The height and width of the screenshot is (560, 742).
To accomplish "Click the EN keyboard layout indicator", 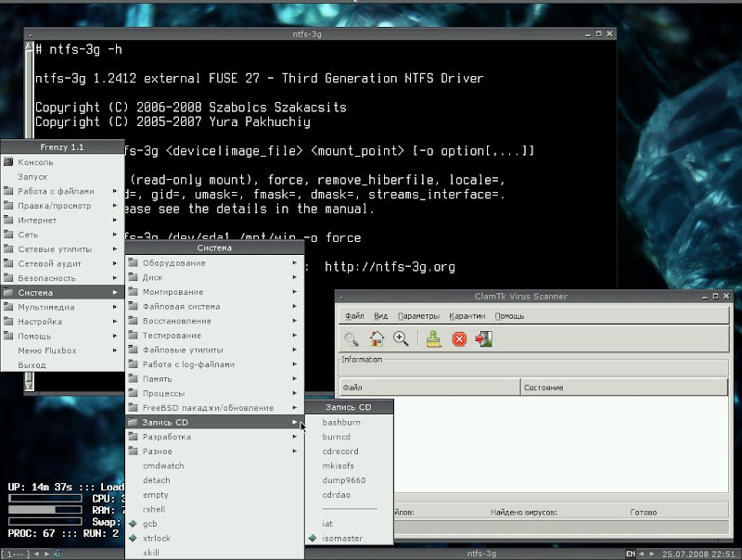I will pyautogui.click(x=631, y=554).
